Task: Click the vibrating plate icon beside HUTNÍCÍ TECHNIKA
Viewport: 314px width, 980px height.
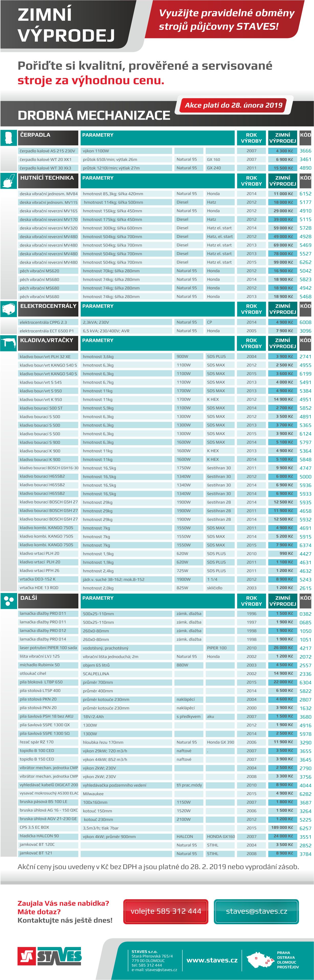Action: [x=8, y=181]
